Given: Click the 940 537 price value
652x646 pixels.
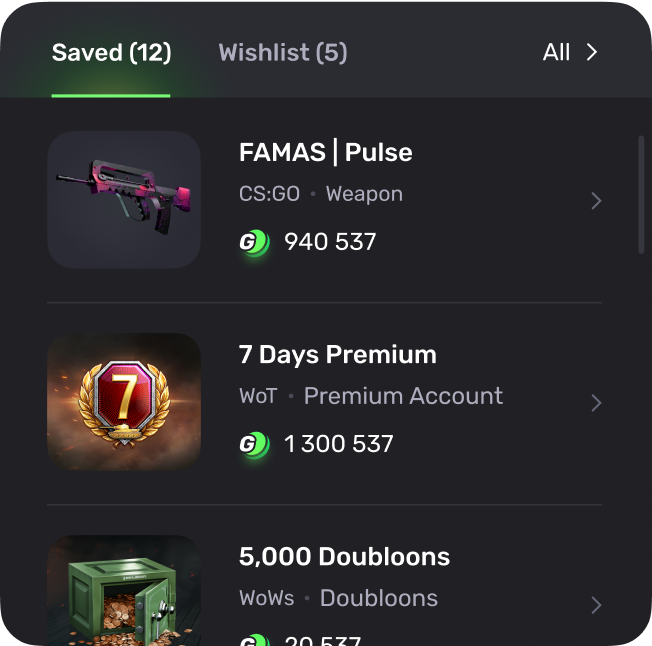Looking at the screenshot, I should (x=330, y=242).
